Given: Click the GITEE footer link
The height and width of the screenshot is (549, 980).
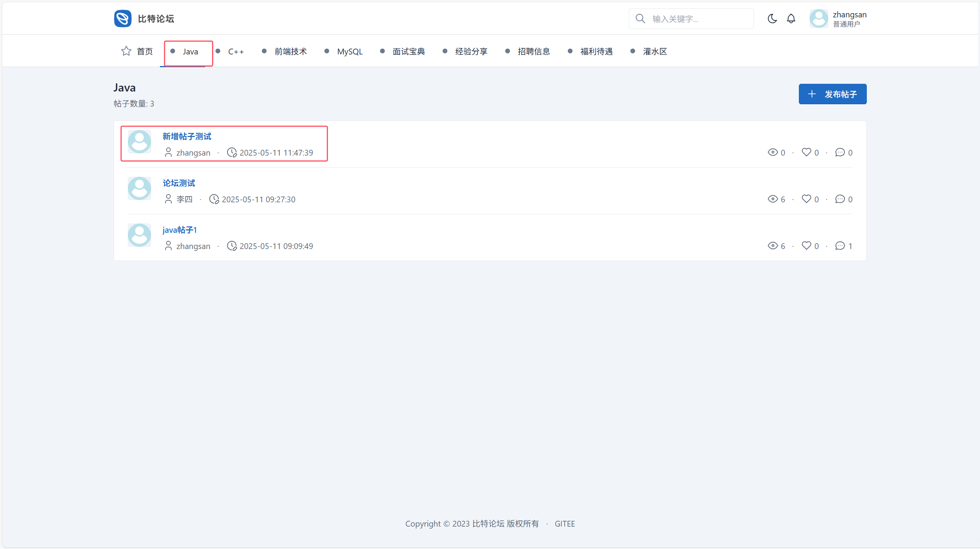Looking at the screenshot, I should point(565,524).
